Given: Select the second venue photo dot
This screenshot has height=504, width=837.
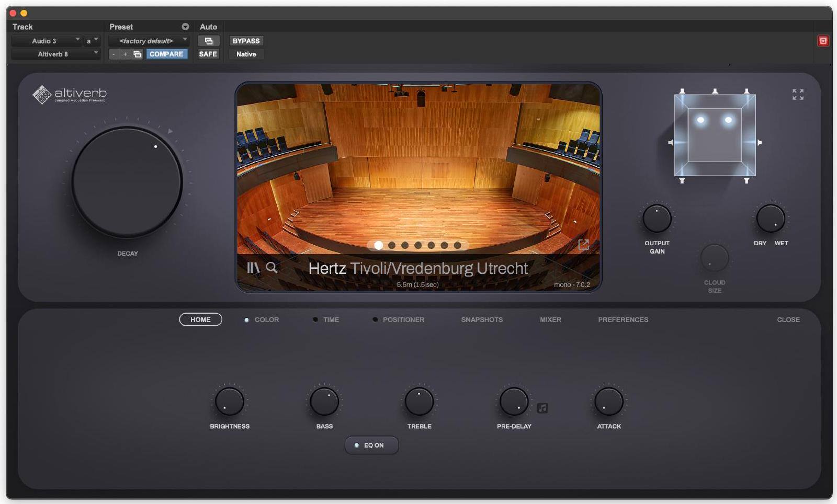Looking at the screenshot, I should point(392,245).
